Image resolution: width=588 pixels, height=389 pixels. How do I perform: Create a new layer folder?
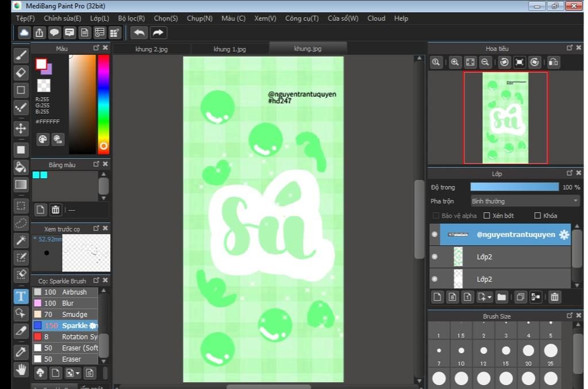pos(501,297)
